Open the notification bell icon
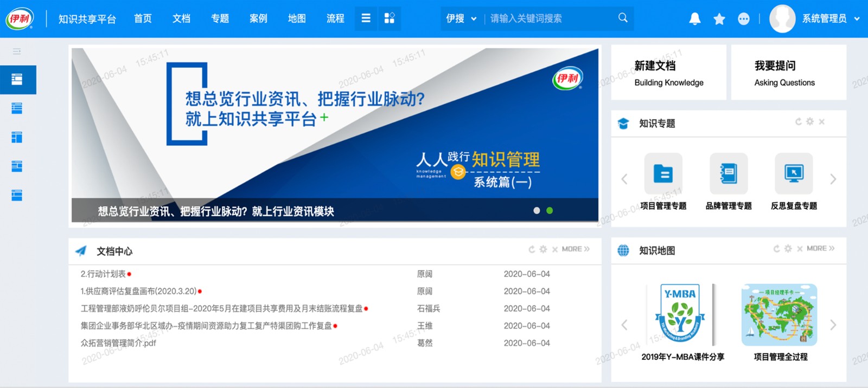The image size is (868, 388). 695,19
